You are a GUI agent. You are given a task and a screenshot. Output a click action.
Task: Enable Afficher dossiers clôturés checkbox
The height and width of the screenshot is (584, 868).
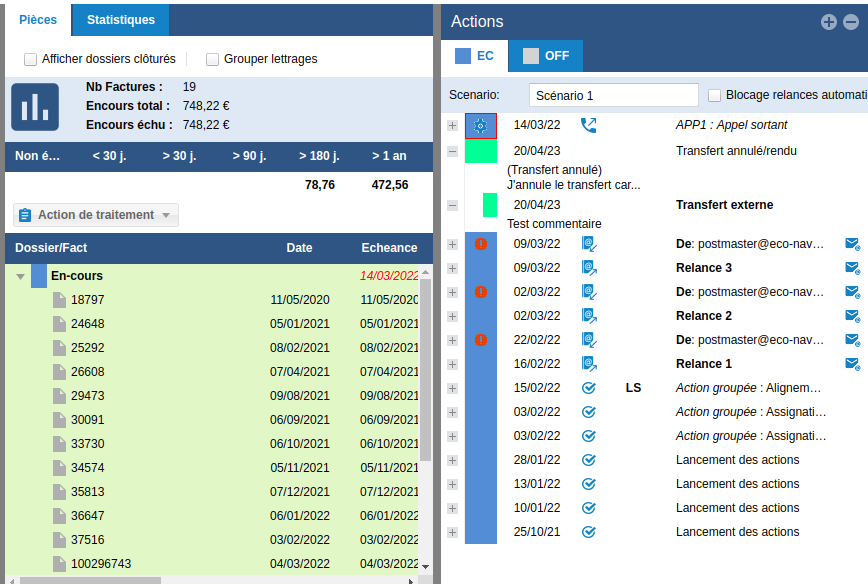[31, 59]
